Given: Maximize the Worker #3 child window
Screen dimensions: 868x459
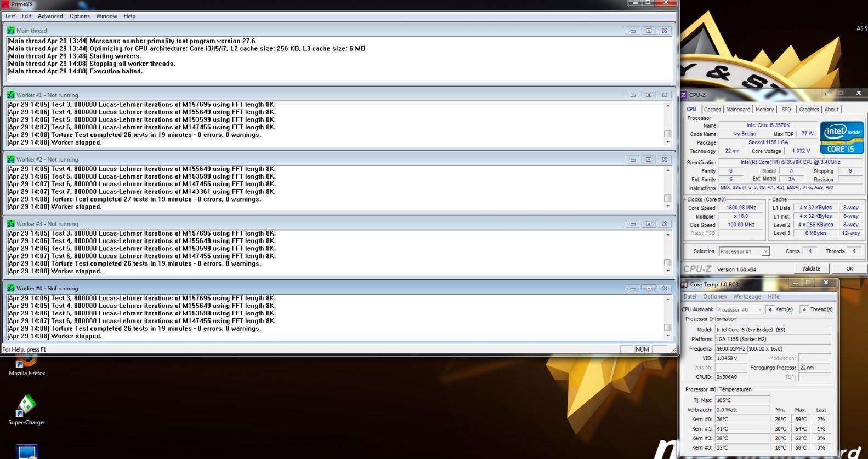Looking at the screenshot, I should (x=649, y=223).
